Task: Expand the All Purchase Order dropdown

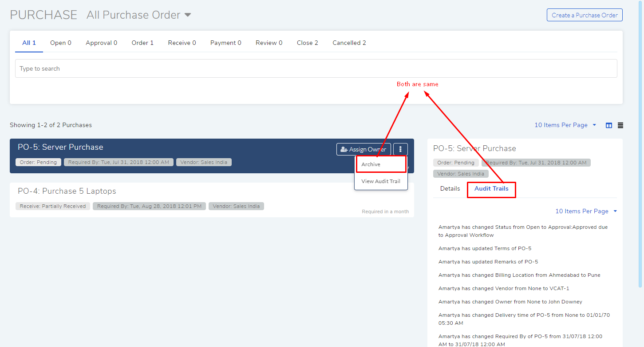Action: [x=138, y=15]
